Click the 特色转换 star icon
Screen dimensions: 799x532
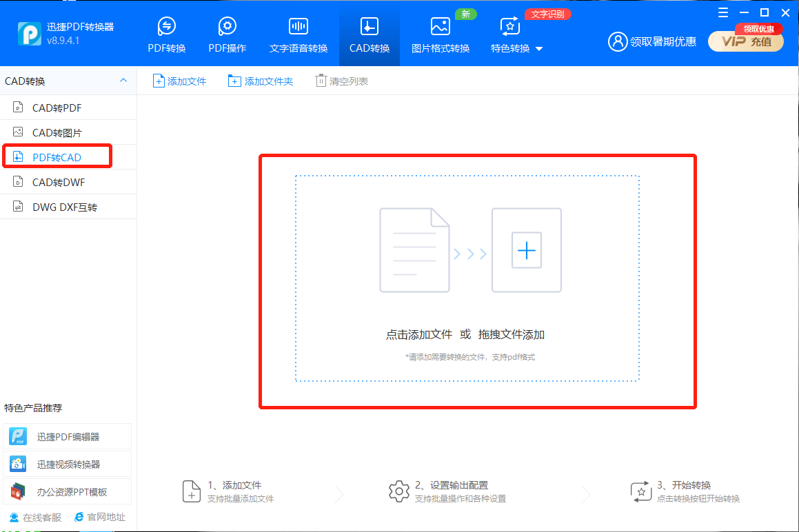pos(510,26)
